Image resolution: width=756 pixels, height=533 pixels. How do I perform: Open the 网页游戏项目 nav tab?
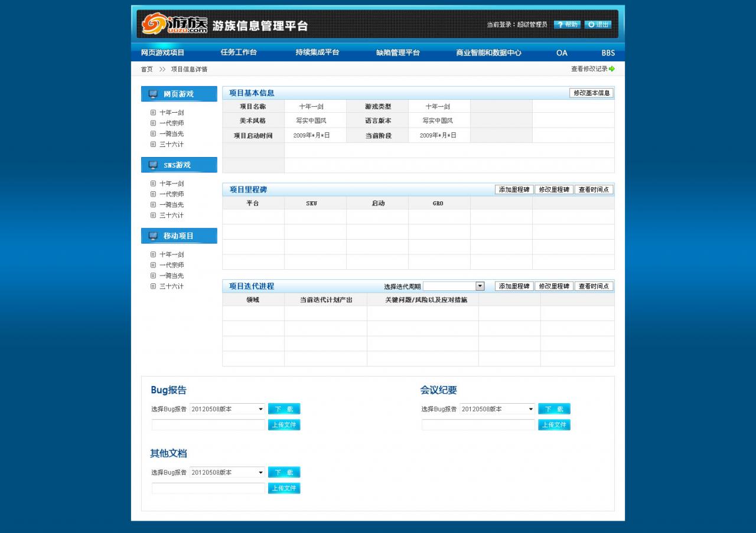pos(162,53)
